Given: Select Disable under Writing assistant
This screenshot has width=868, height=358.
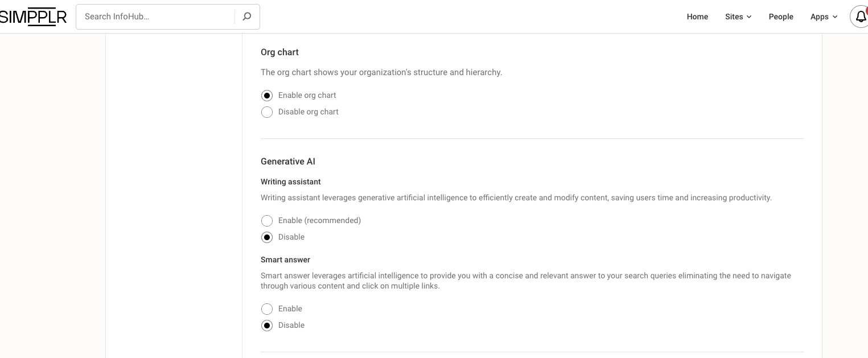Looking at the screenshot, I should 267,237.
